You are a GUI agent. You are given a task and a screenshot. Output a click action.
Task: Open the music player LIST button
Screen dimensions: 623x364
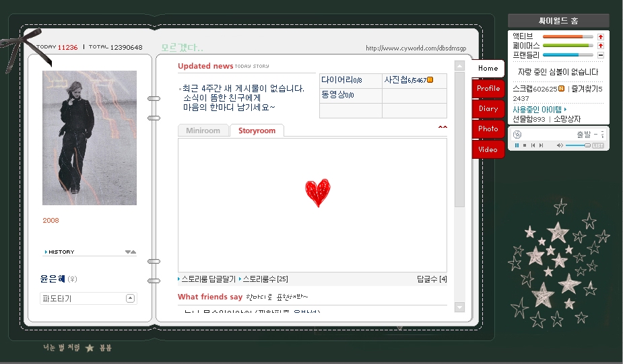click(x=598, y=146)
